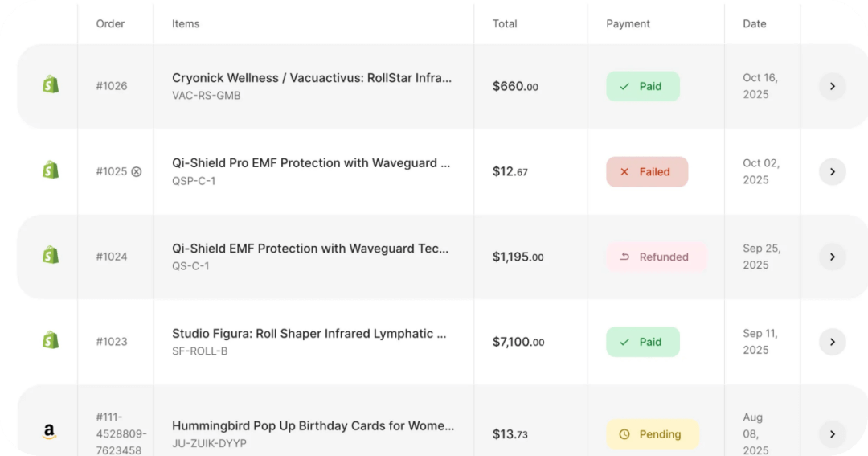Click the cancelled circle-x icon beside #1025
868x456 pixels.
tap(137, 171)
